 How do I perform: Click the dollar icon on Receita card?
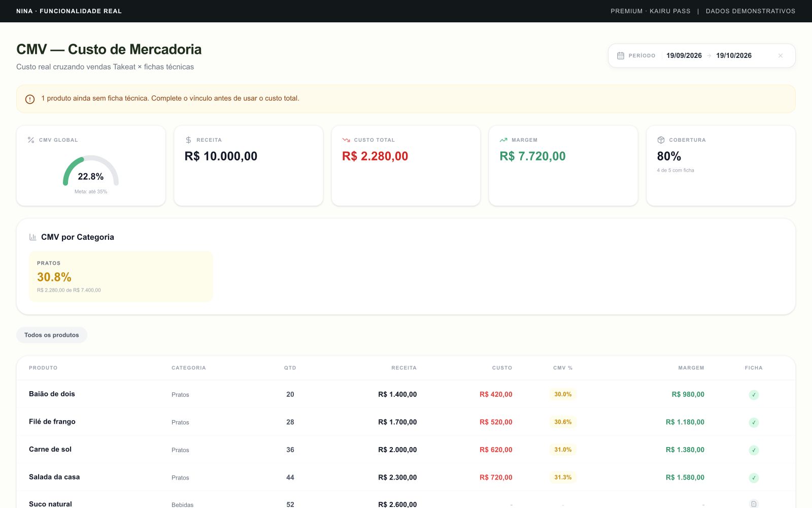188,140
